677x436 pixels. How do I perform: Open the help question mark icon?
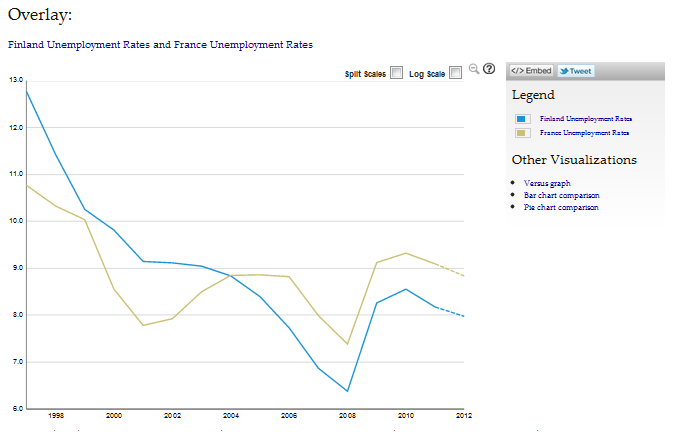(489, 69)
